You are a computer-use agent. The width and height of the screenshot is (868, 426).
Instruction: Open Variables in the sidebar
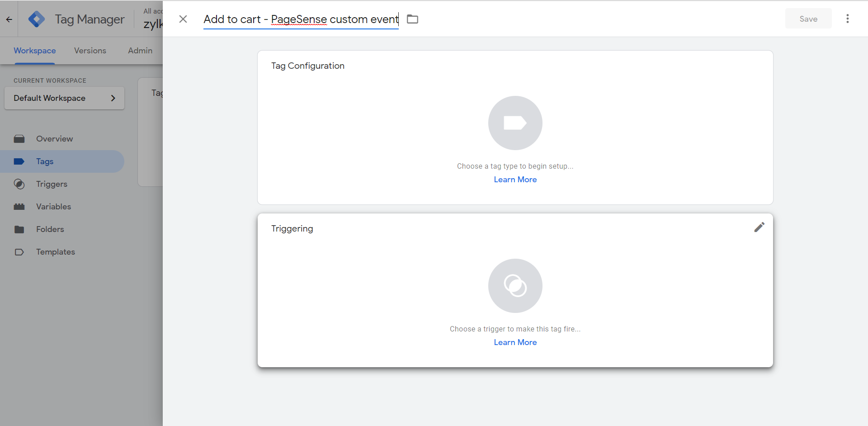point(62,207)
